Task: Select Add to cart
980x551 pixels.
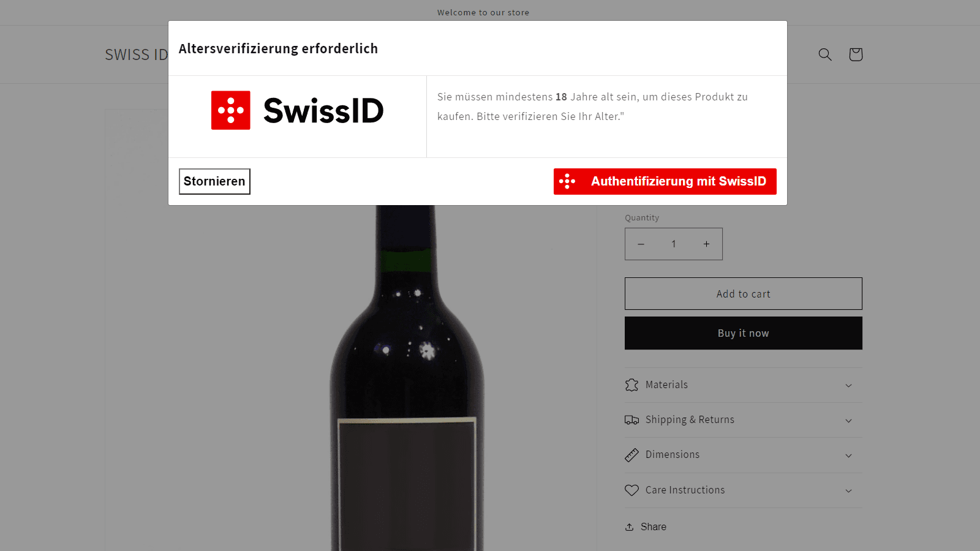Action: pyautogui.click(x=743, y=293)
